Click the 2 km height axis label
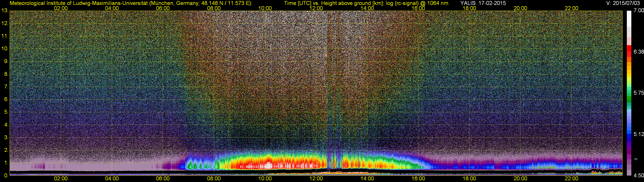The height and width of the screenshot is (182, 644). pos(6,150)
